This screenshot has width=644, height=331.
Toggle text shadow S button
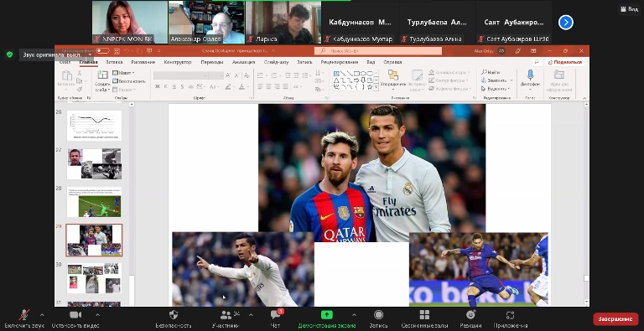tap(182, 86)
